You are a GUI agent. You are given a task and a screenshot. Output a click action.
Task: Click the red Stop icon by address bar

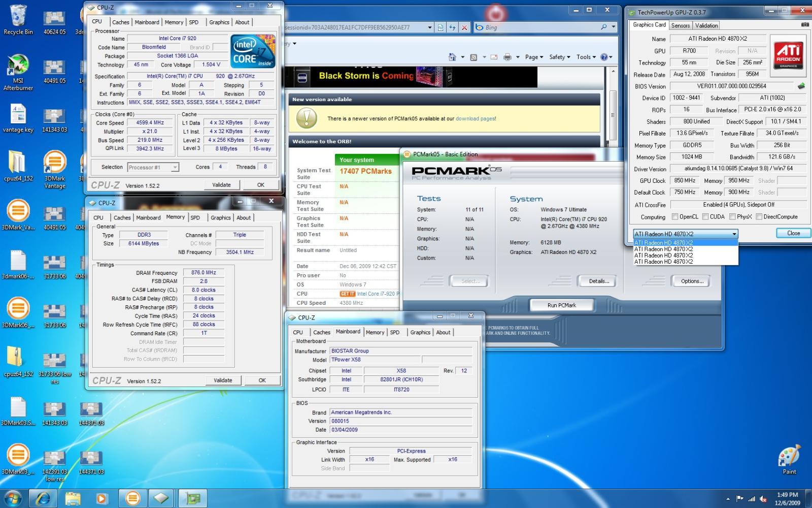coord(464,27)
